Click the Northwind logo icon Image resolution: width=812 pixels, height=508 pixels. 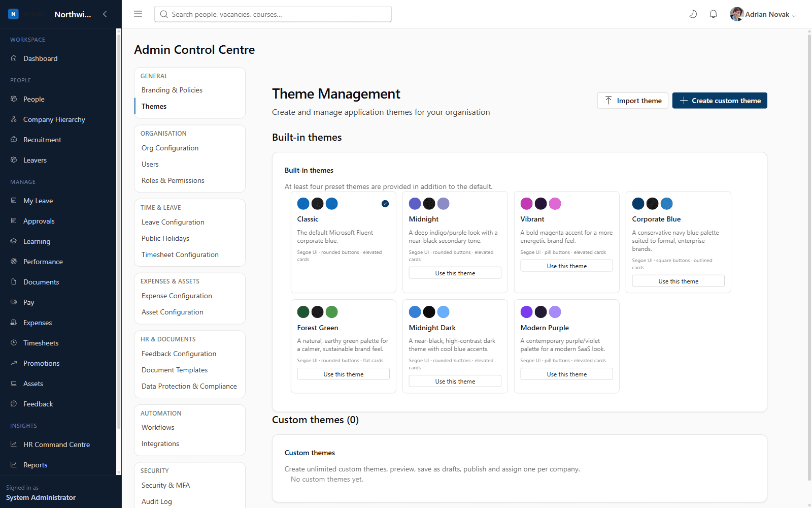[14, 14]
